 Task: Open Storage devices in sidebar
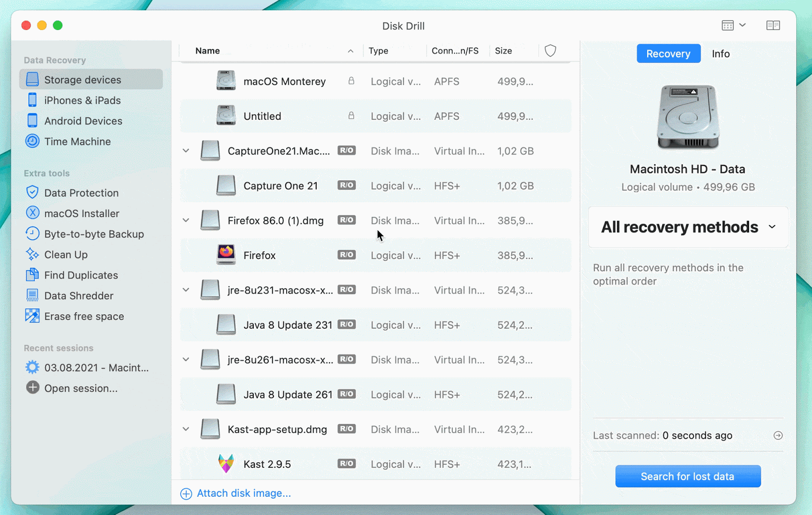[91, 80]
